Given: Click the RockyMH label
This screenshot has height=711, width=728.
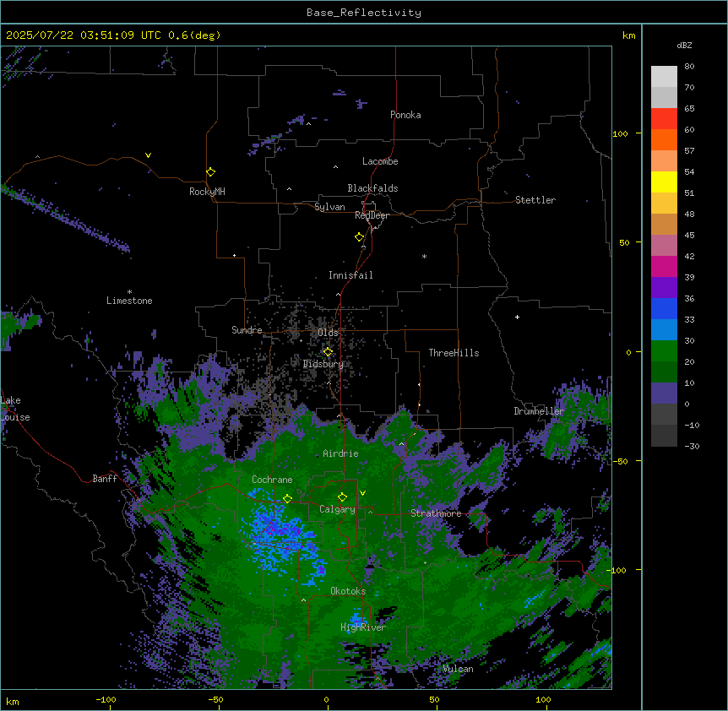Looking at the screenshot, I should (x=207, y=191).
